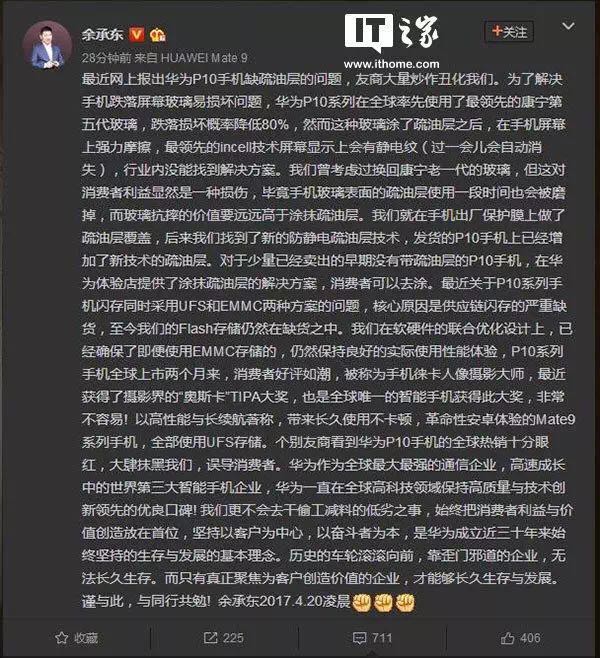Open the comments tab showing 711
Screen dimensions: 600x658
(372, 638)
